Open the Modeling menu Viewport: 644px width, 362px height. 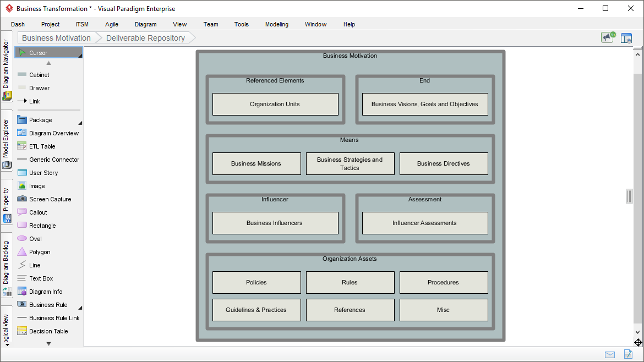coord(277,24)
